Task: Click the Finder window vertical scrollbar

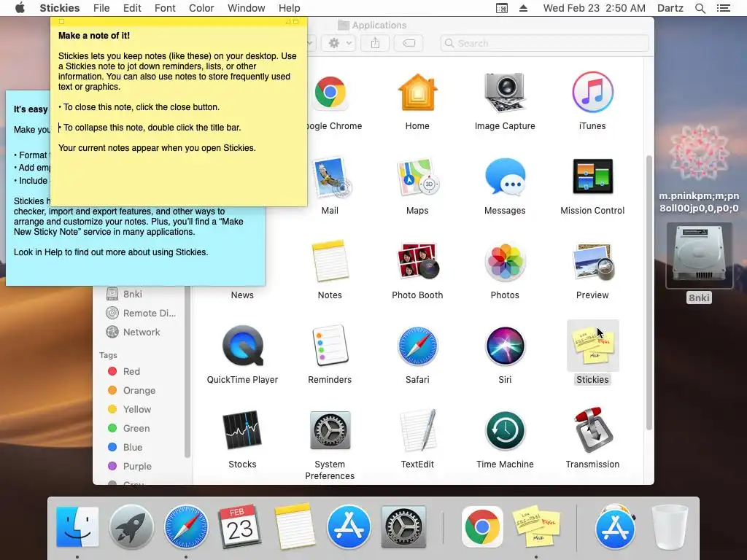Action: coord(649,292)
